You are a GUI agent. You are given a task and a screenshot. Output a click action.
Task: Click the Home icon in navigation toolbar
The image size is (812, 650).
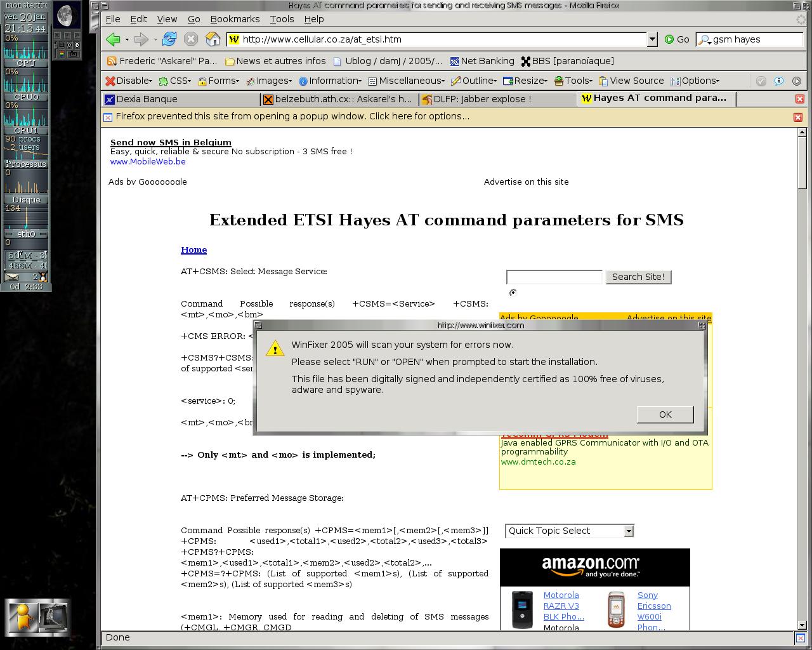tap(213, 39)
